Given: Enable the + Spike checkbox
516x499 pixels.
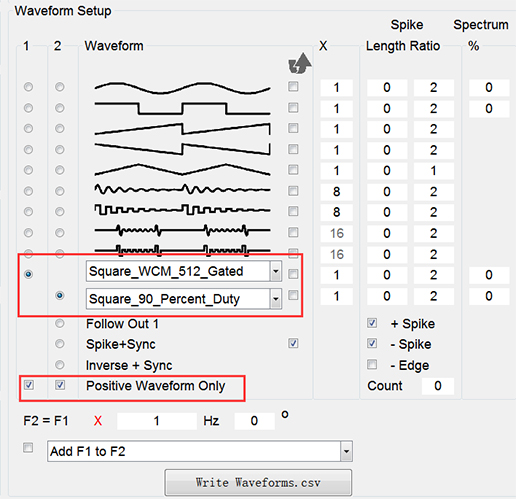Looking at the screenshot, I should click(x=372, y=323).
